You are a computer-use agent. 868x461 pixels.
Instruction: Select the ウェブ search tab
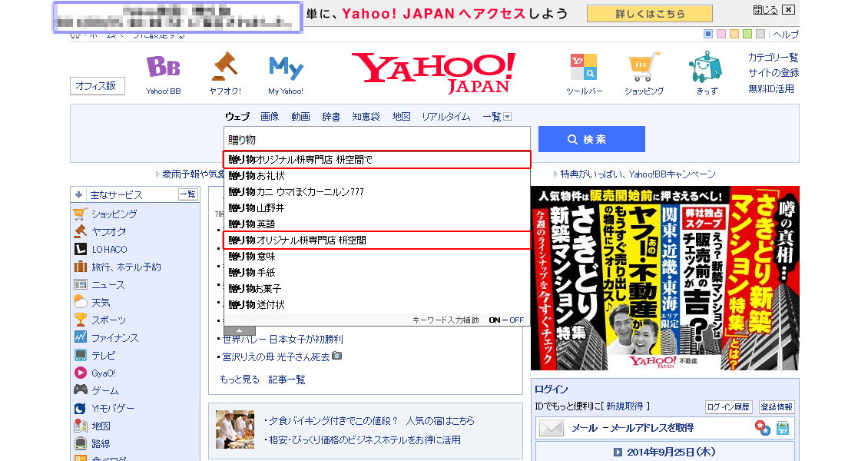point(237,117)
